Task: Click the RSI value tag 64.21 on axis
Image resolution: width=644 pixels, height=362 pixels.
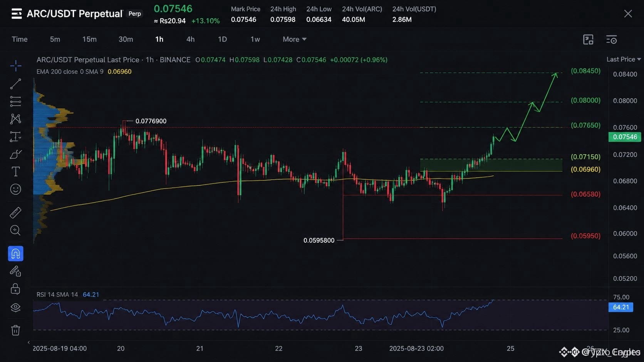Action: [621, 307]
